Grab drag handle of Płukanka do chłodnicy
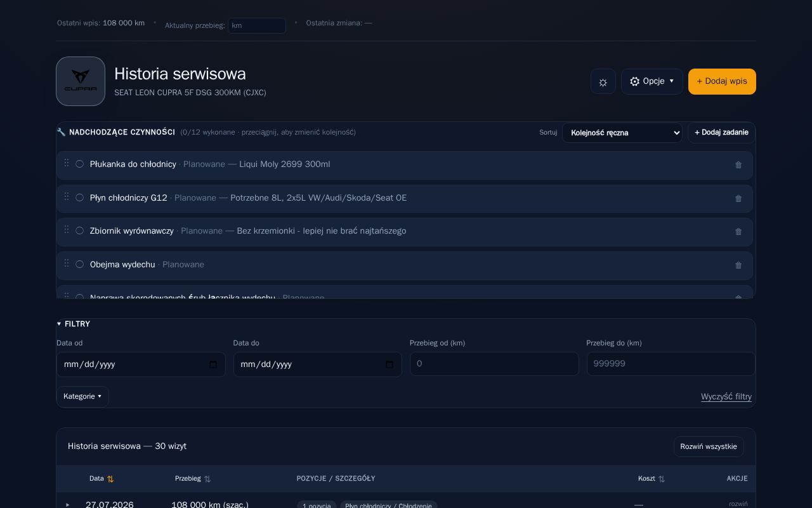The image size is (812, 508). (66, 163)
